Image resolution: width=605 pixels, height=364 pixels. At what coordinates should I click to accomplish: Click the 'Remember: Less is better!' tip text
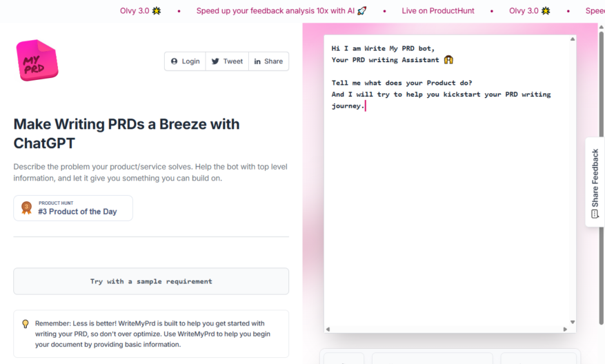tap(152, 334)
